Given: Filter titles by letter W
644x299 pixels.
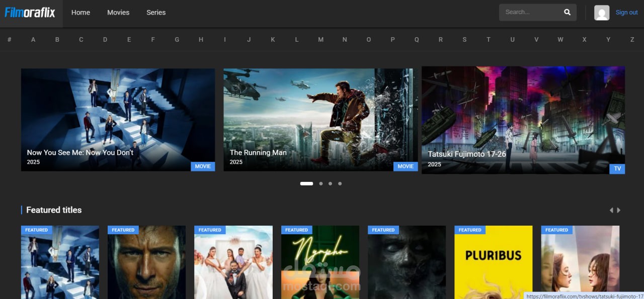Looking at the screenshot, I should tap(560, 39).
